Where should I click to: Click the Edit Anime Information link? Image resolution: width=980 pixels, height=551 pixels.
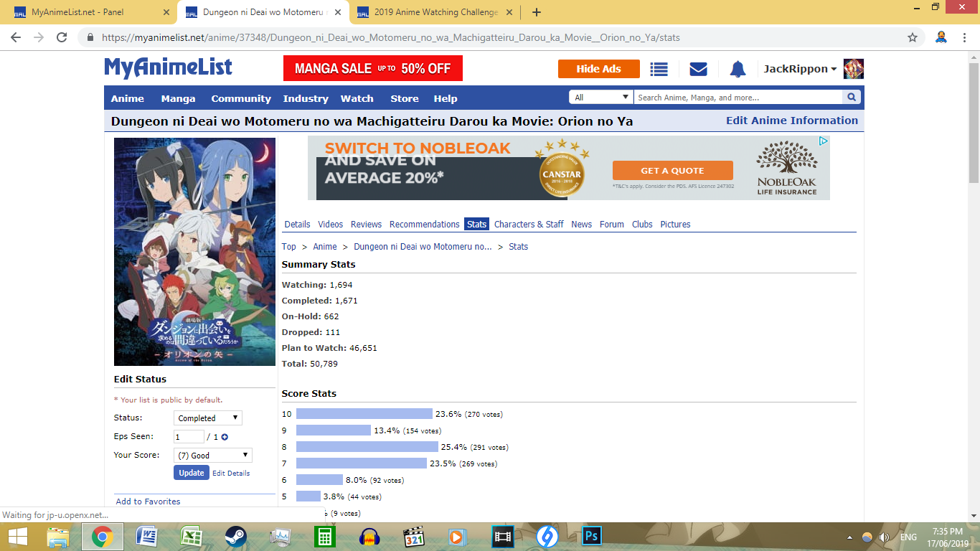tap(791, 121)
